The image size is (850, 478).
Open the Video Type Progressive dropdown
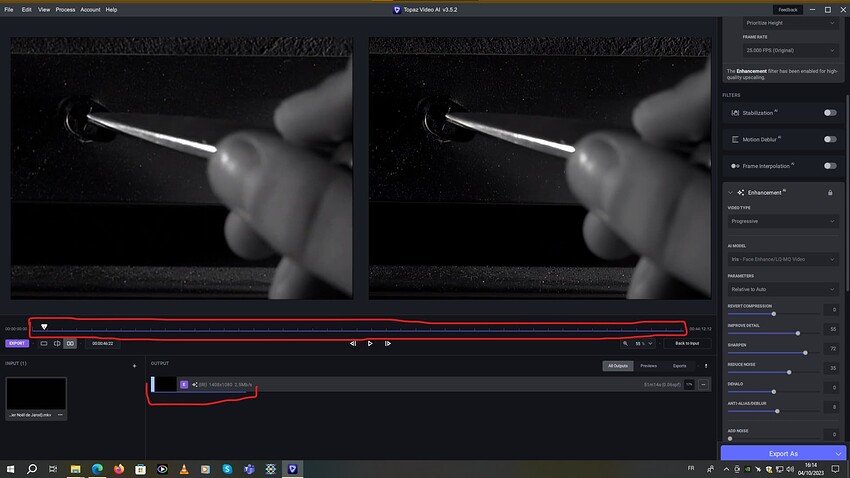[783, 221]
